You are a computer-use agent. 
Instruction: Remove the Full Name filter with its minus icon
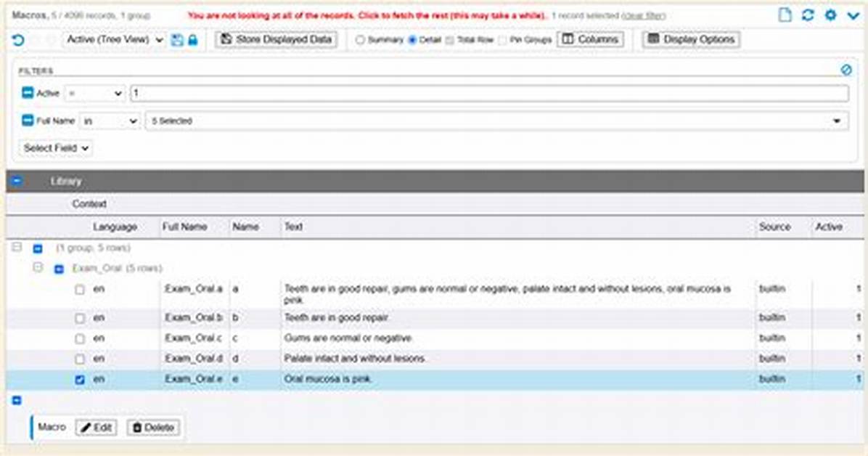click(27, 121)
